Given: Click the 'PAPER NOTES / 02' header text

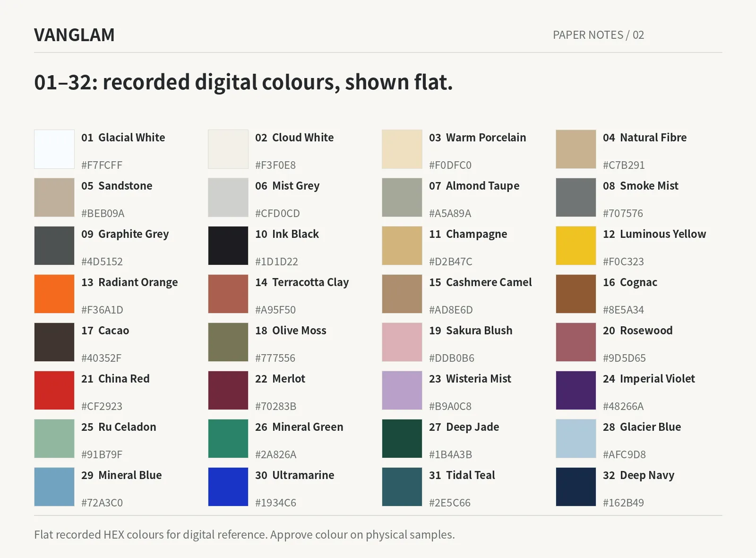Looking at the screenshot, I should point(598,35).
